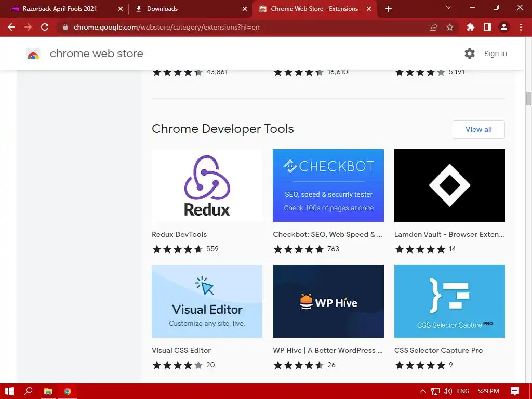532x399 pixels.
Task: Click the Redux DevTools title
Action: coord(179,234)
